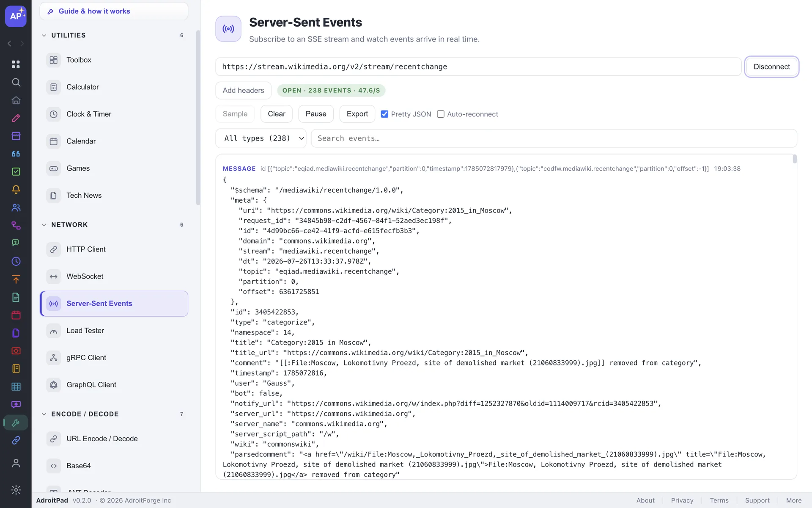
Task: Open Guide & how it works
Action: coord(114,11)
